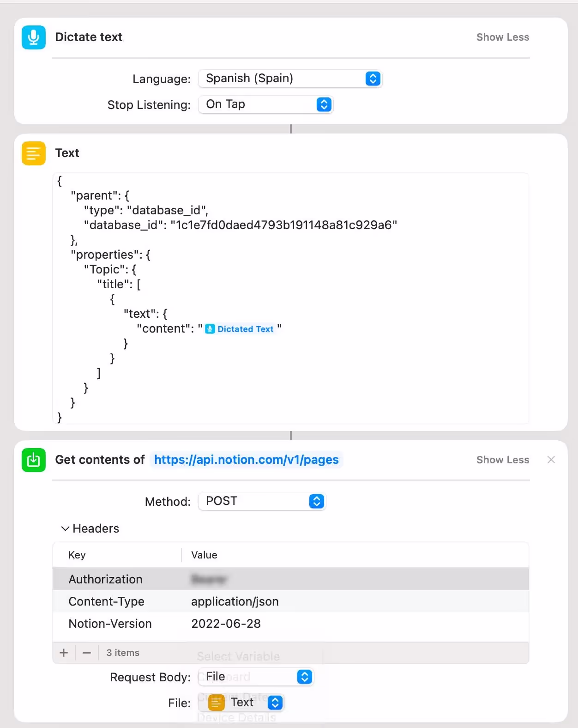Click the Dictate text action title
The width and height of the screenshot is (578, 728).
[89, 37]
